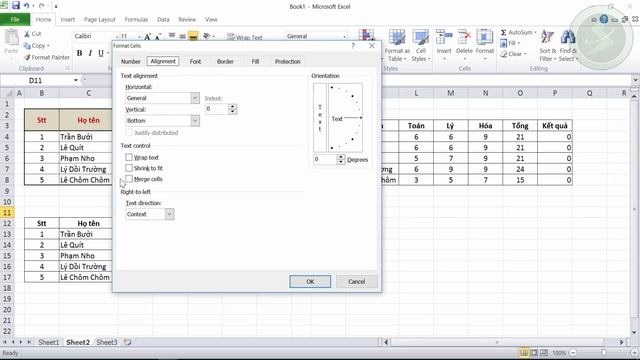The image size is (640, 360).
Task: Select row 11 header
Action: pos(7,212)
